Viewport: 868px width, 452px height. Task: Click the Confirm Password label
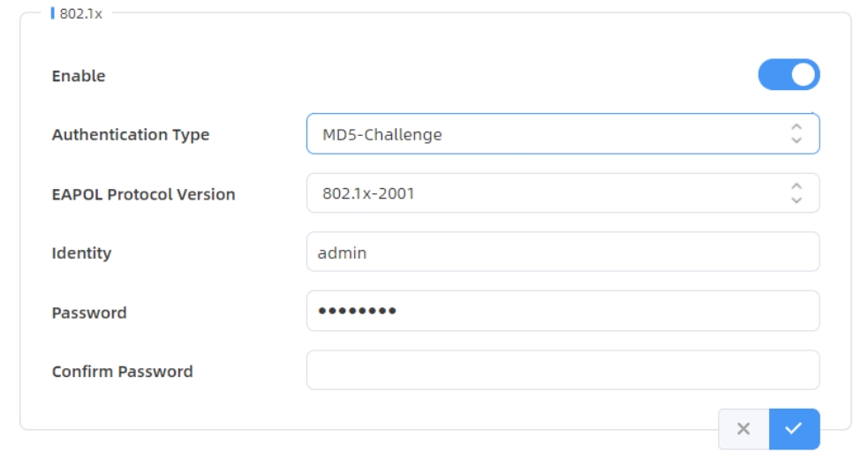122,372
